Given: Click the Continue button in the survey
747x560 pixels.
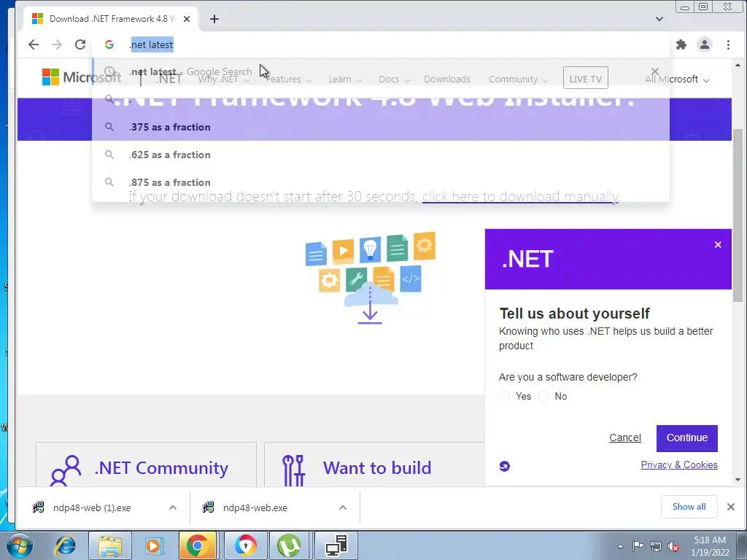Looking at the screenshot, I should pyautogui.click(x=687, y=438).
